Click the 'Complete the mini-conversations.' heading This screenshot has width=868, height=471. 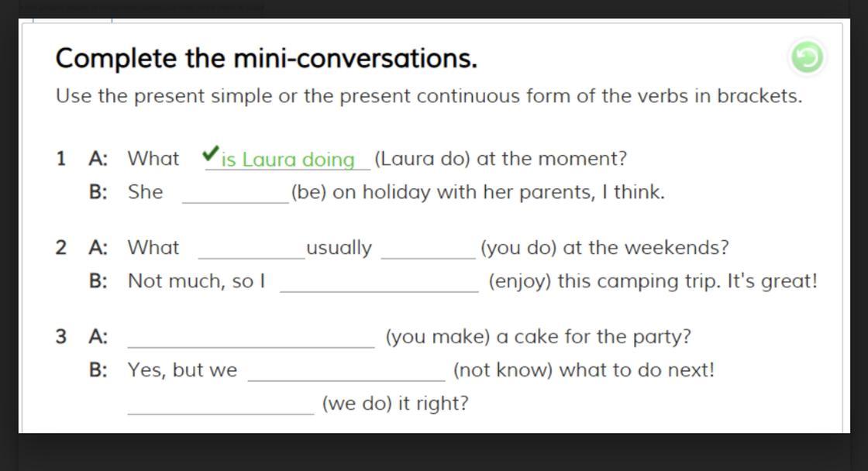267,58
